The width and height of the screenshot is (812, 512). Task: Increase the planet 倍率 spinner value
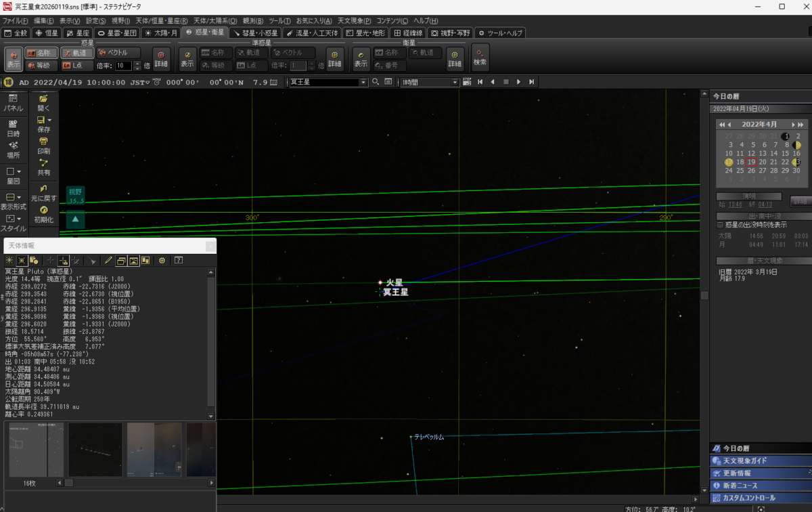point(138,64)
